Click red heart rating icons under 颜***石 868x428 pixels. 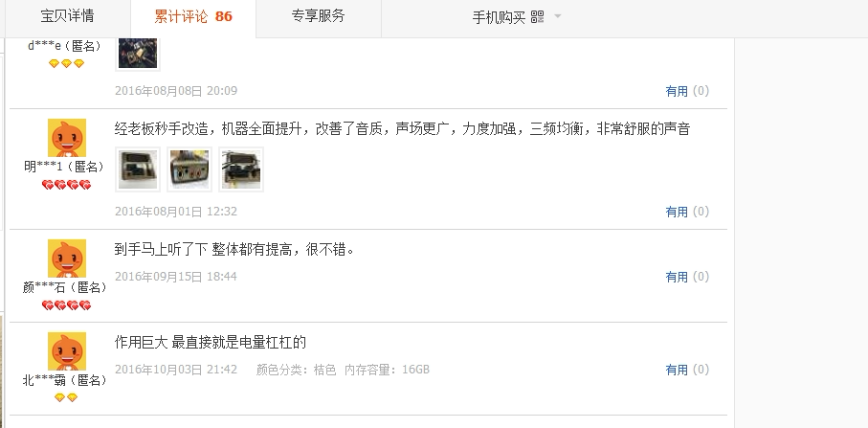click(x=66, y=305)
